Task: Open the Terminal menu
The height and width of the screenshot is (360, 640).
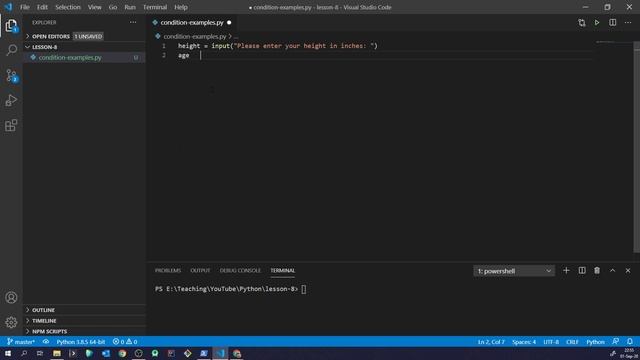Action: pos(155,7)
